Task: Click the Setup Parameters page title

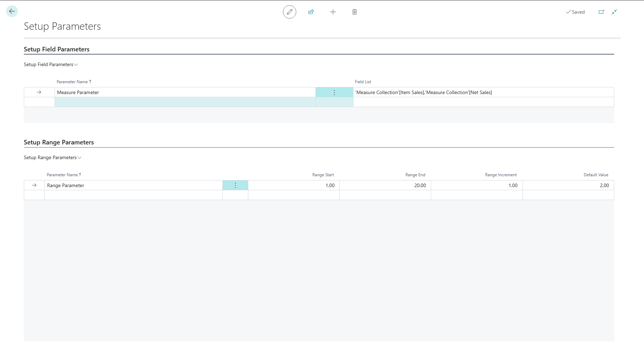Action: 62,26
